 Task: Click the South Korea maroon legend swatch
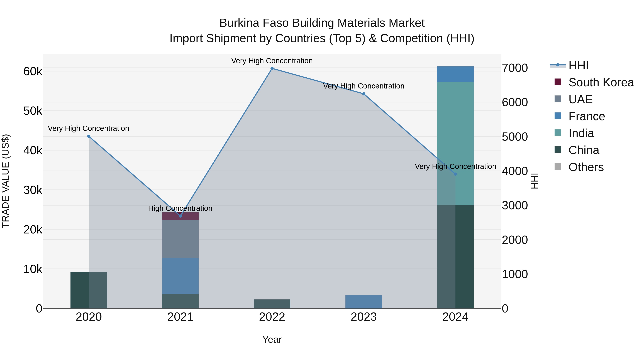pyautogui.click(x=558, y=82)
